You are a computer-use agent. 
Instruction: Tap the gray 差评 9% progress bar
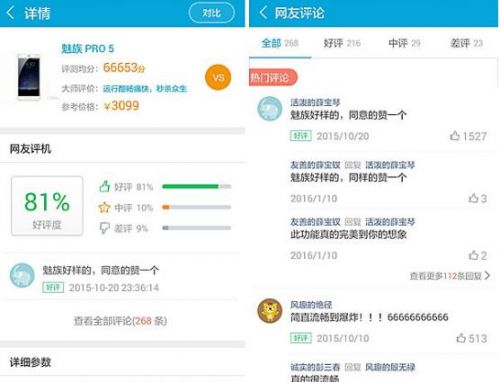tap(197, 228)
